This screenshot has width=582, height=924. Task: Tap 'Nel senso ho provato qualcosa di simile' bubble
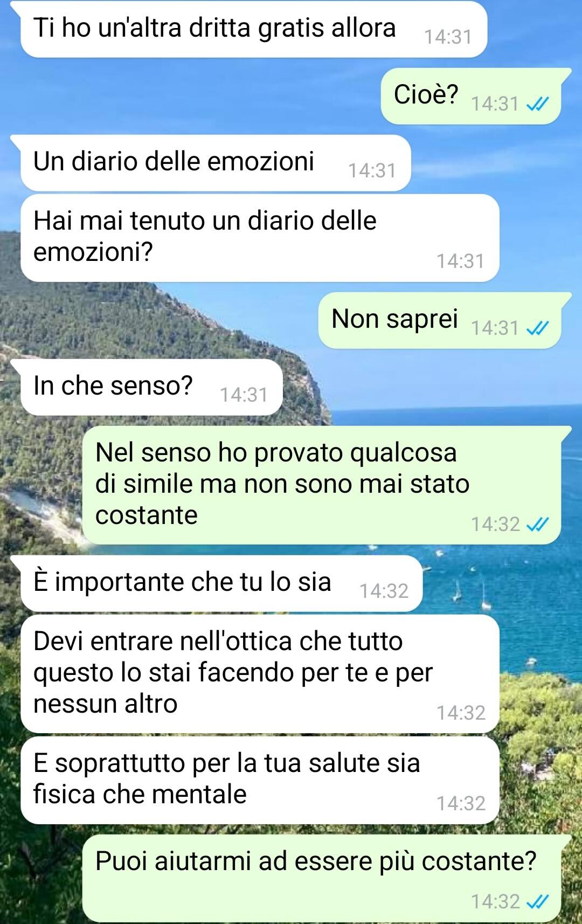322,485
